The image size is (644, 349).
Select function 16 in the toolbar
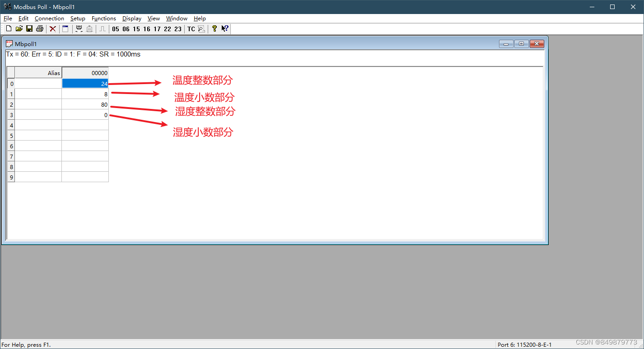pos(147,29)
